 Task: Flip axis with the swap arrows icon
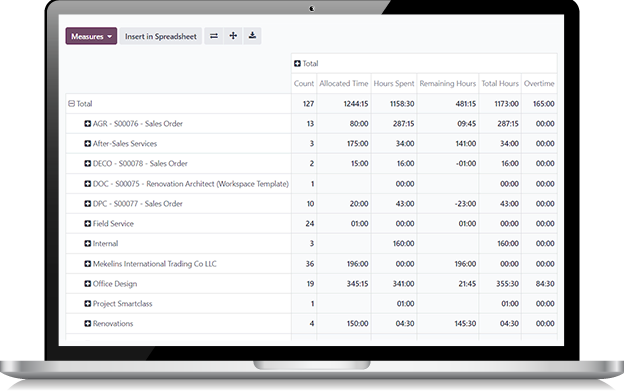pyautogui.click(x=214, y=36)
